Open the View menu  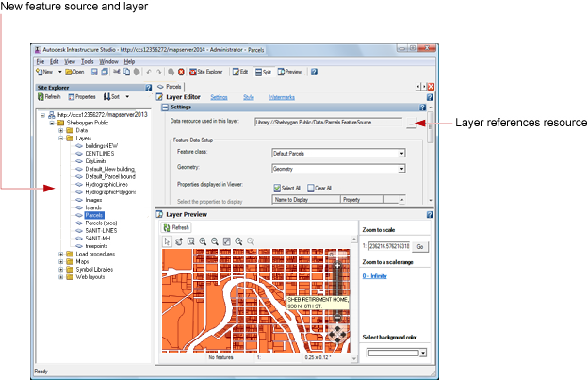click(70, 61)
